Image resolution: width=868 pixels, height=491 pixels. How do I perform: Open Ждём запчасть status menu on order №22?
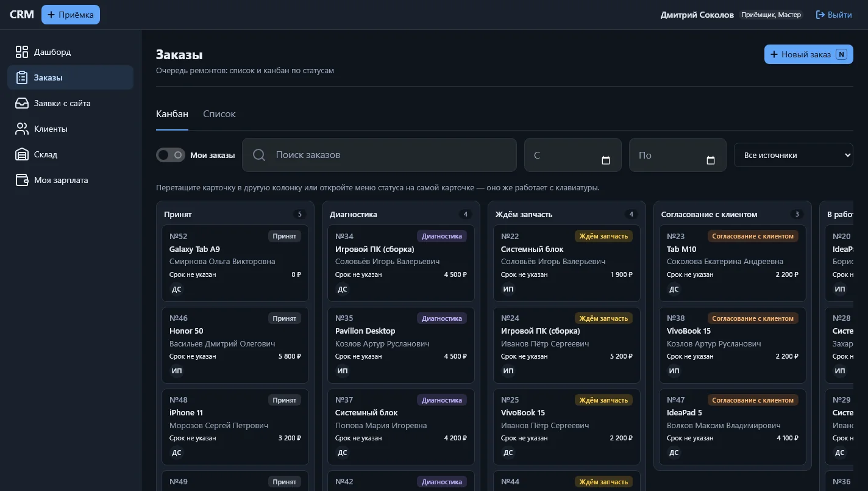pos(603,236)
